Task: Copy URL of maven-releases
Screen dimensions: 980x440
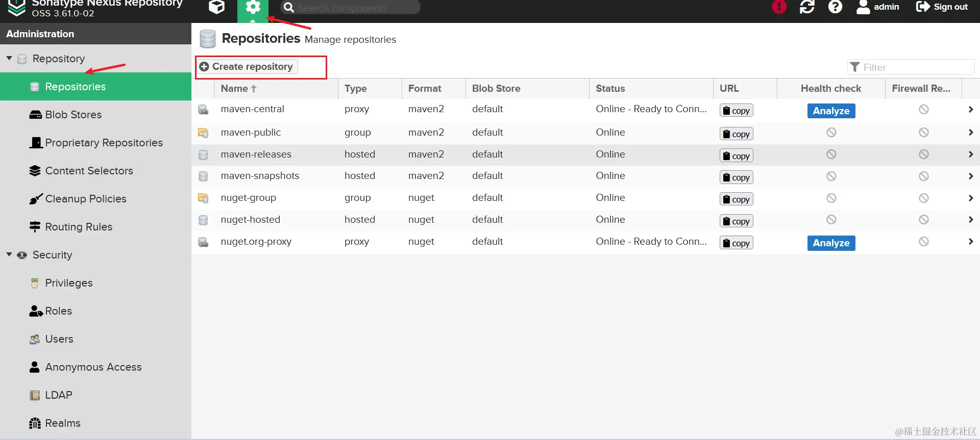Action: 736,156
